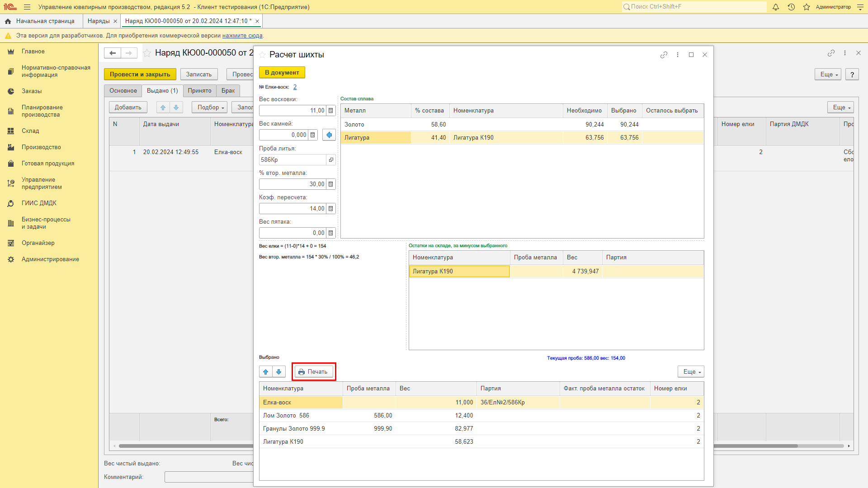The image size is (868, 488).
Task: Click into Вес восковки input field
Action: coord(292,110)
